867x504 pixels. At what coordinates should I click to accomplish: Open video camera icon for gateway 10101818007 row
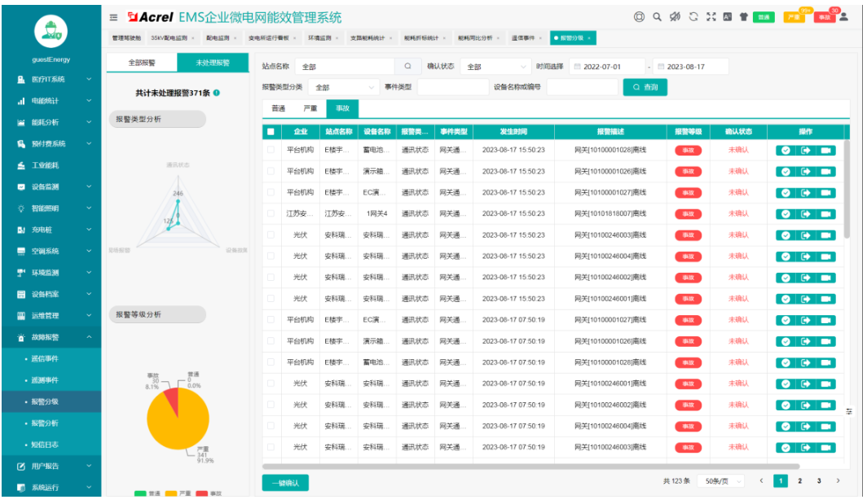826,214
